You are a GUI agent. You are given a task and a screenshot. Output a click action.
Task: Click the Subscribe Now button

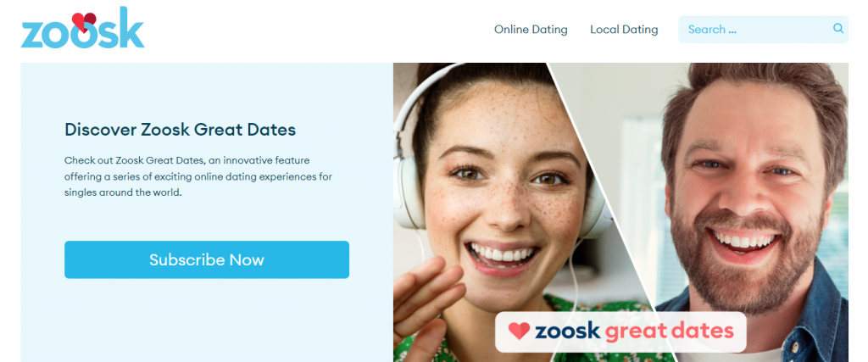click(x=207, y=259)
